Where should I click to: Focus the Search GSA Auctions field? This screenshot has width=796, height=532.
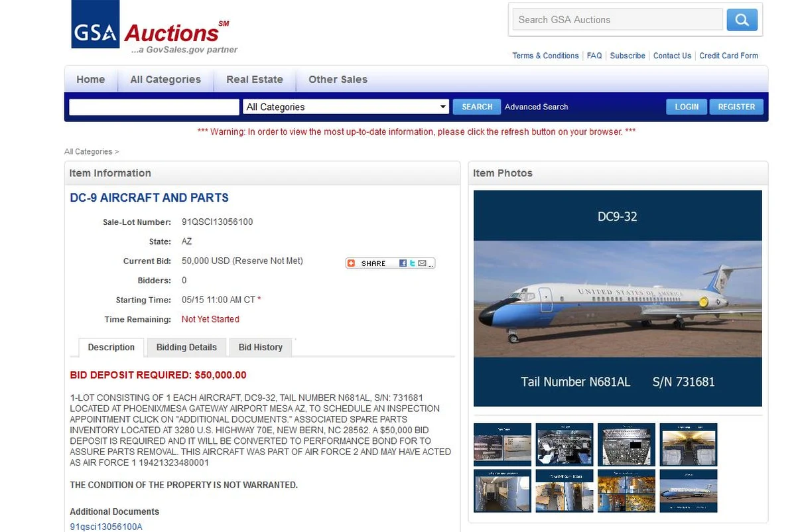(618, 20)
